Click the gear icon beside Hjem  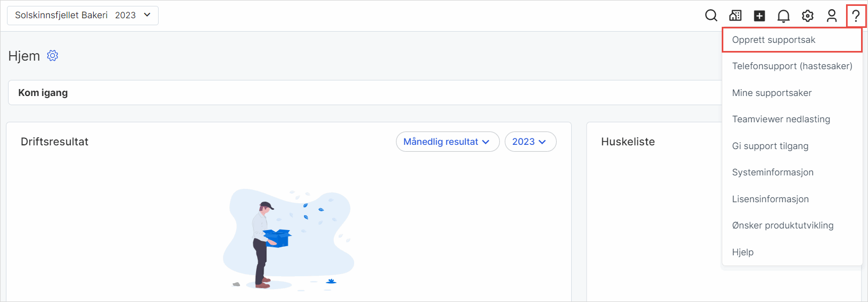coord(53,56)
